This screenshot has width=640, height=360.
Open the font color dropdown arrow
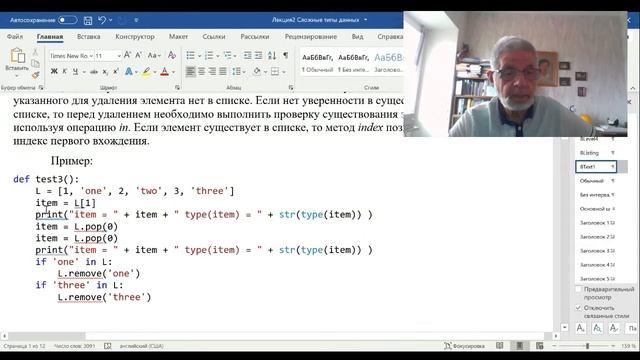tap(173, 72)
